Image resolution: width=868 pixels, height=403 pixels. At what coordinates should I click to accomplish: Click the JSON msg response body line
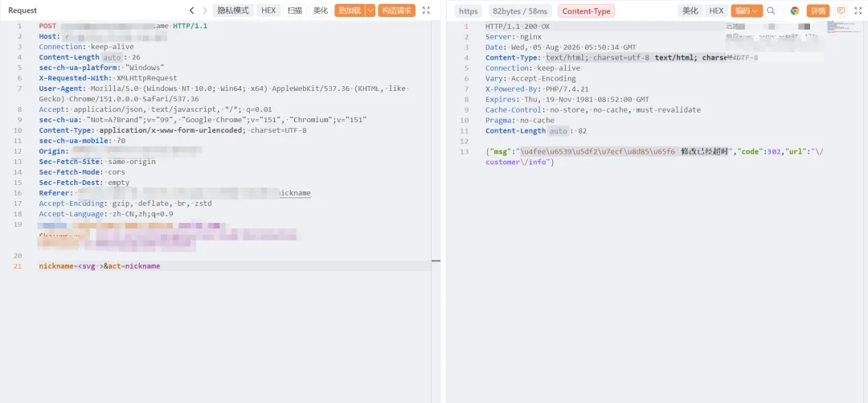pyautogui.click(x=654, y=156)
